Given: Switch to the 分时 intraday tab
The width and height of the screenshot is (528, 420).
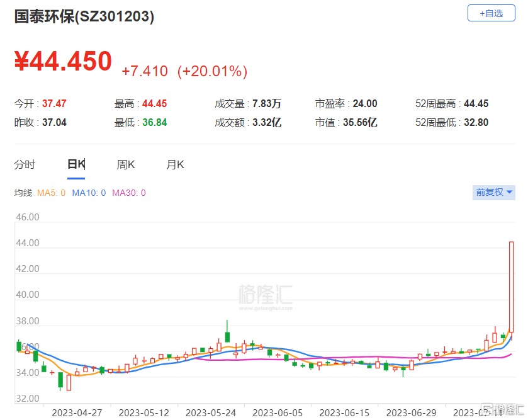Looking at the screenshot, I should 25,164.
